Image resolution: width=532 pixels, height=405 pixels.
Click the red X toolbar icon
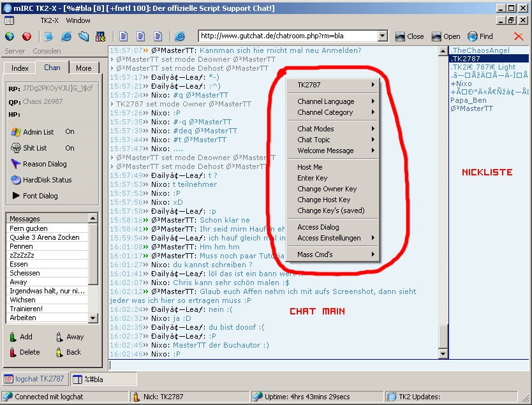coord(518,36)
